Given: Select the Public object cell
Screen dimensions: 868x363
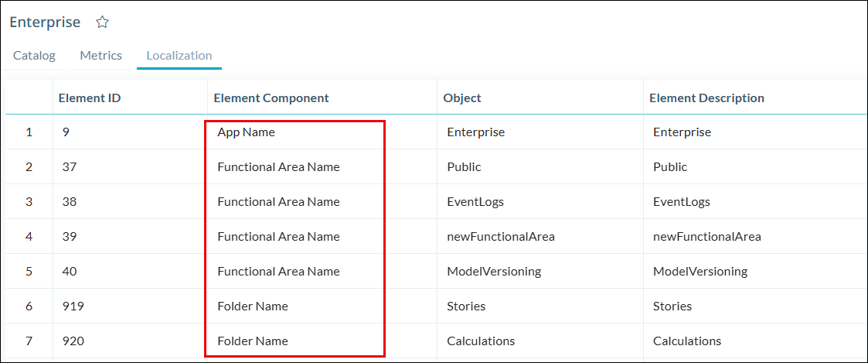Looking at the screenshot, I should pyautogui.click(x=464, y=167).
